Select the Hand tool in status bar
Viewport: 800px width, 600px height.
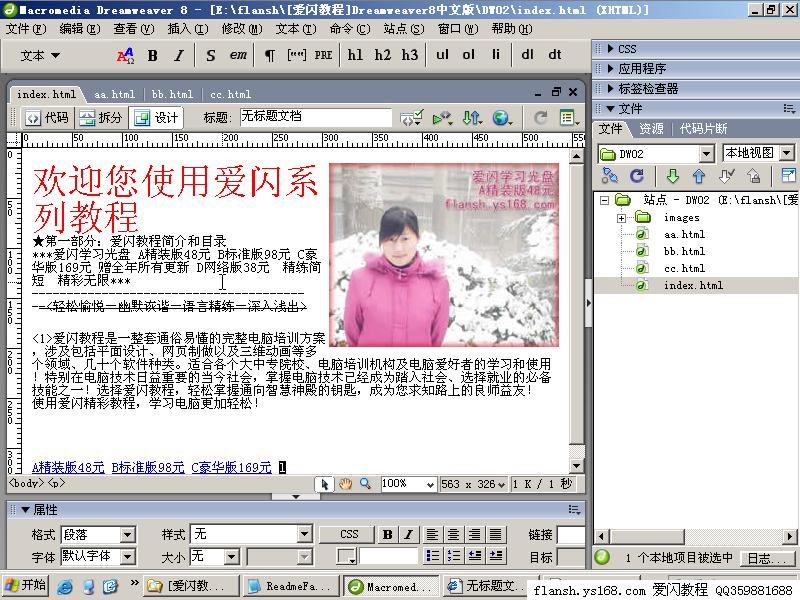tap(345, 484)
